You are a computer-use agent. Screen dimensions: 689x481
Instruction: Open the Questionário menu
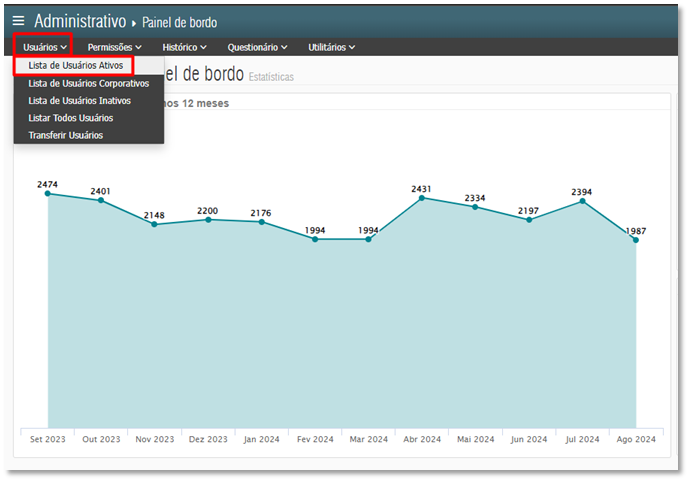pyautogui.click(x=257, y=47)
